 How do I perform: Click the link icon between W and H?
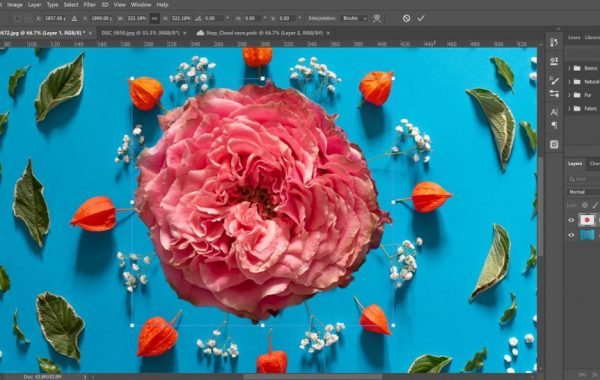tap(154, 18)
